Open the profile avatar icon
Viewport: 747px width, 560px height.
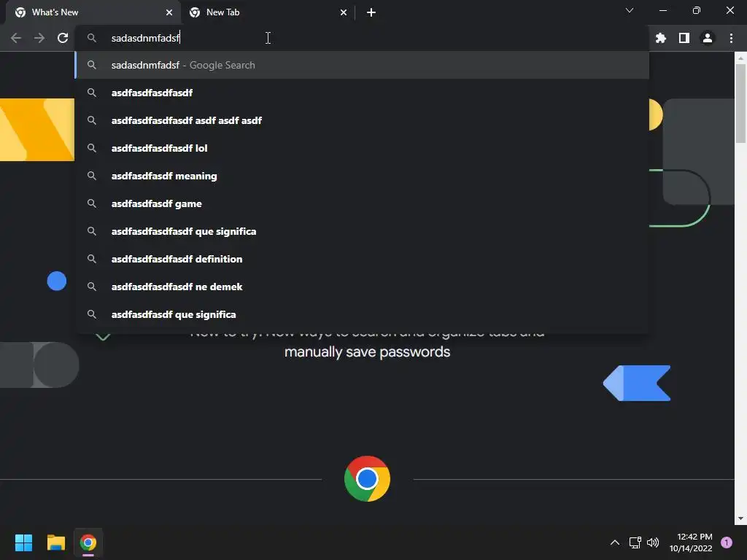[x=708, y=38]
